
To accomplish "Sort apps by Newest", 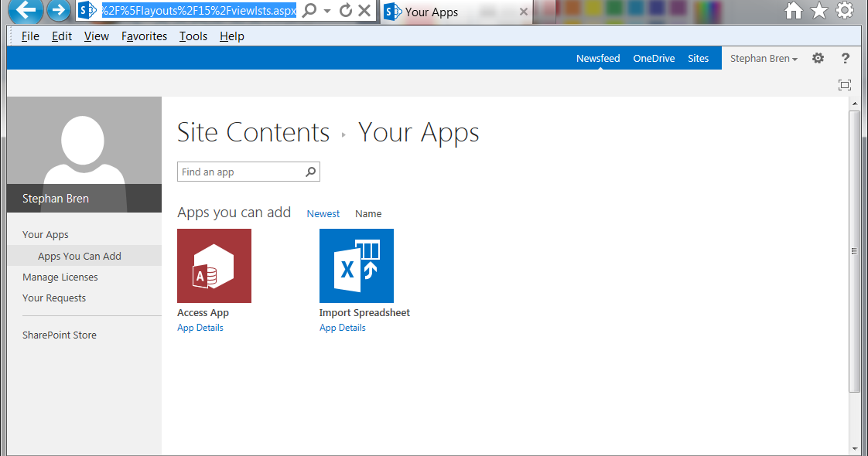I will 323,214.
